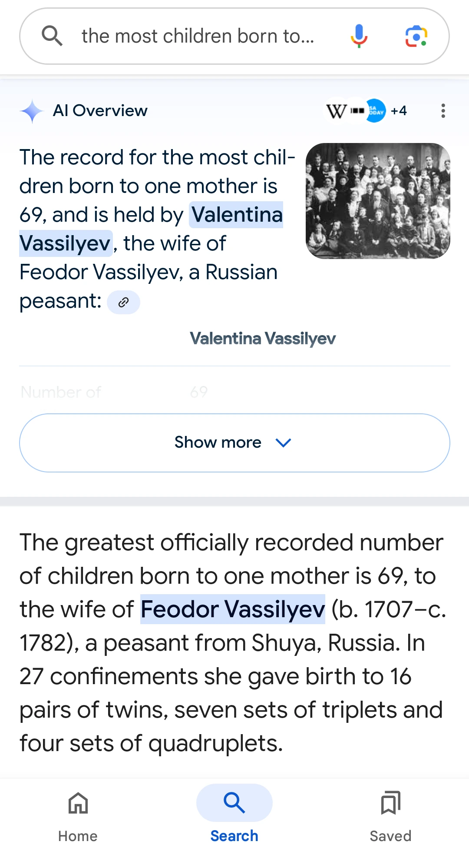Viewport: 469px width, 868px height.
Task: Tap the link chip after 'peasant:'
Action: point(123,302)
